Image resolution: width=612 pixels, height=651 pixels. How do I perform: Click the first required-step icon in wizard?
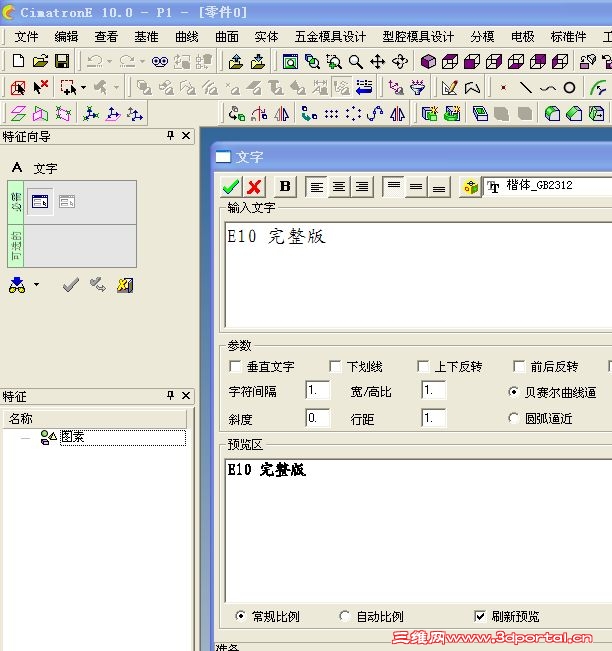tap(40, 202)
